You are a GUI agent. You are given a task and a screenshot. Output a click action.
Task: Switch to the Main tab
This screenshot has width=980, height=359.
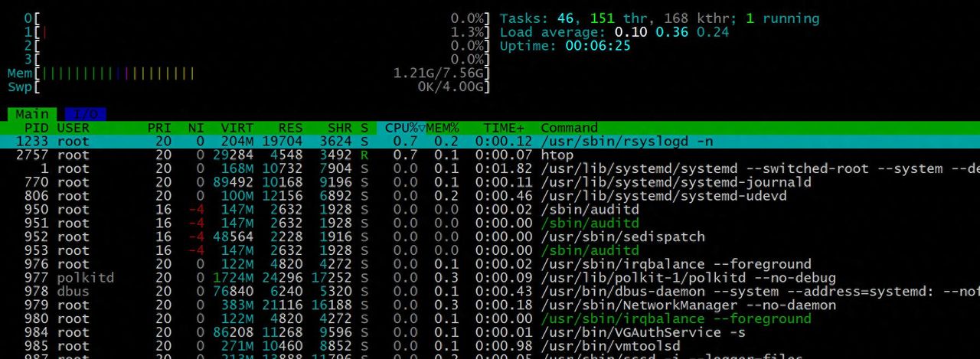(x=31, y=114)
